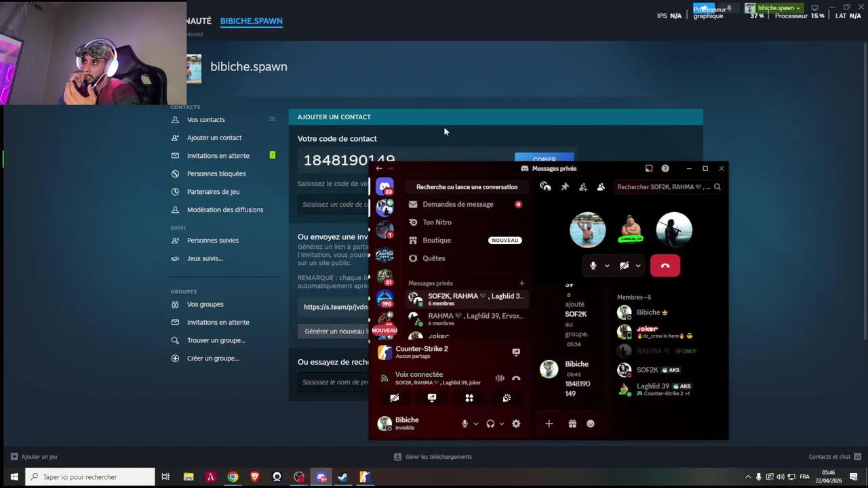
Task: Attach file plus button in chat
Action: [549, 424]
